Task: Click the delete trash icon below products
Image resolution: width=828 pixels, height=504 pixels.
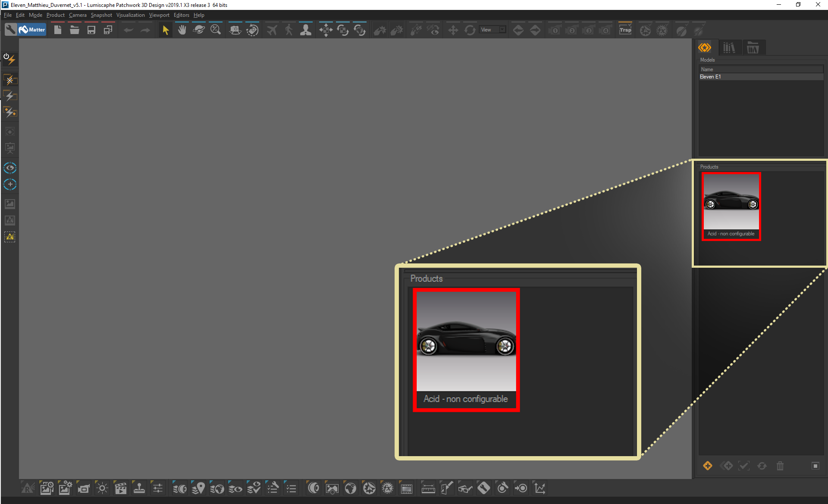Action: (780, 466)
